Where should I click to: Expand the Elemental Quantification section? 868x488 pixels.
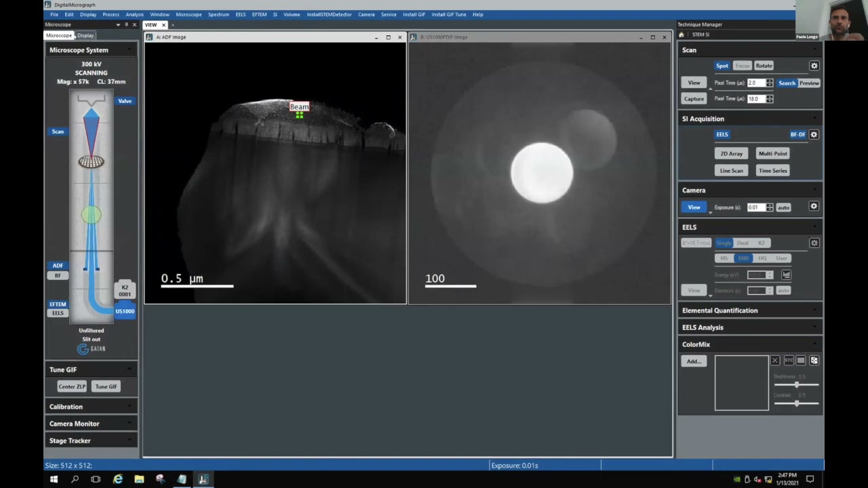point(750,310)
